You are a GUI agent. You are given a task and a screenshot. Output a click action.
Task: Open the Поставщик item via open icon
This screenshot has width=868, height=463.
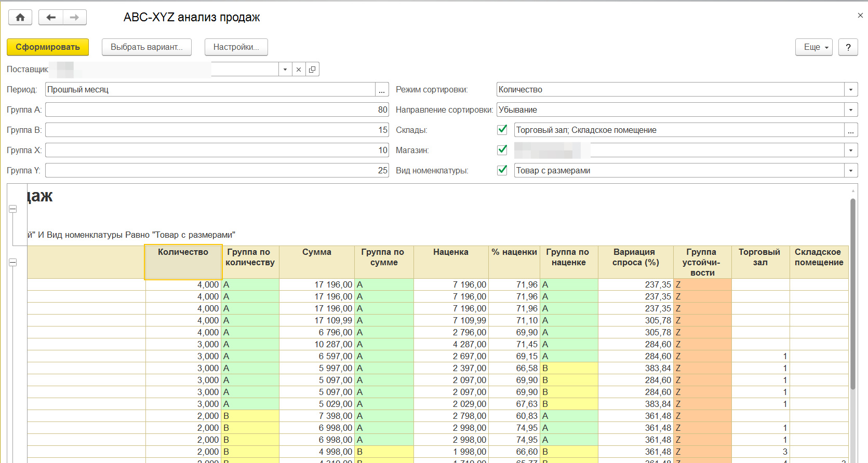coord(312,70)
